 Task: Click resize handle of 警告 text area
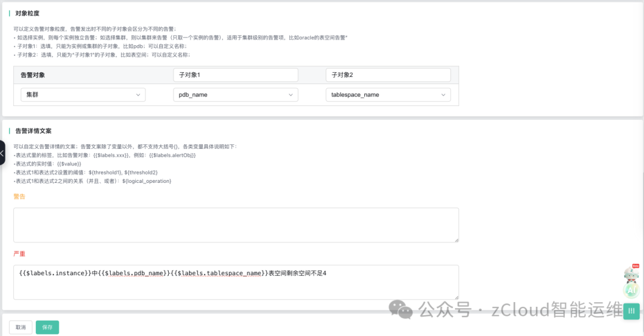tap(456, 239)
